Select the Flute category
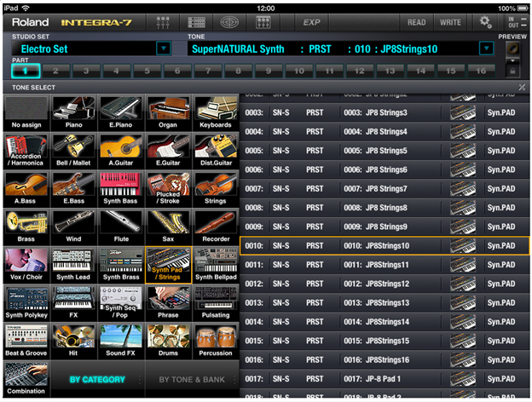Screen dimensions: 532x402 [121, 227]
